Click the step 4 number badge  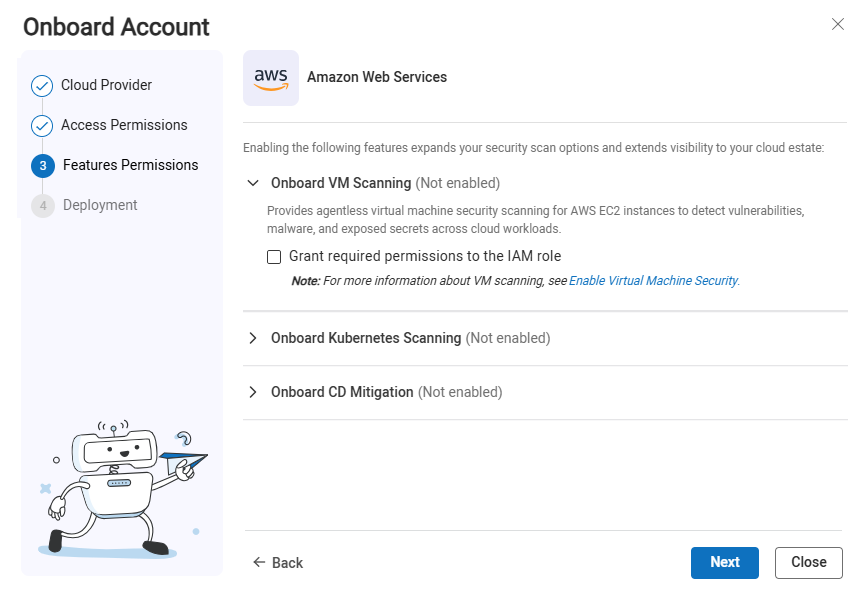point(43,206)
